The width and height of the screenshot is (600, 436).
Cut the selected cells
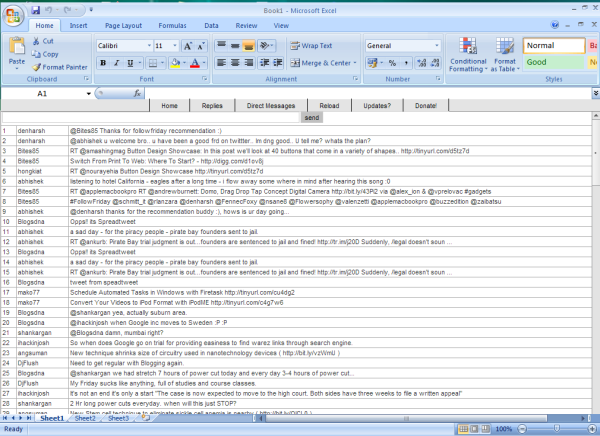click(x=43, y=41)
